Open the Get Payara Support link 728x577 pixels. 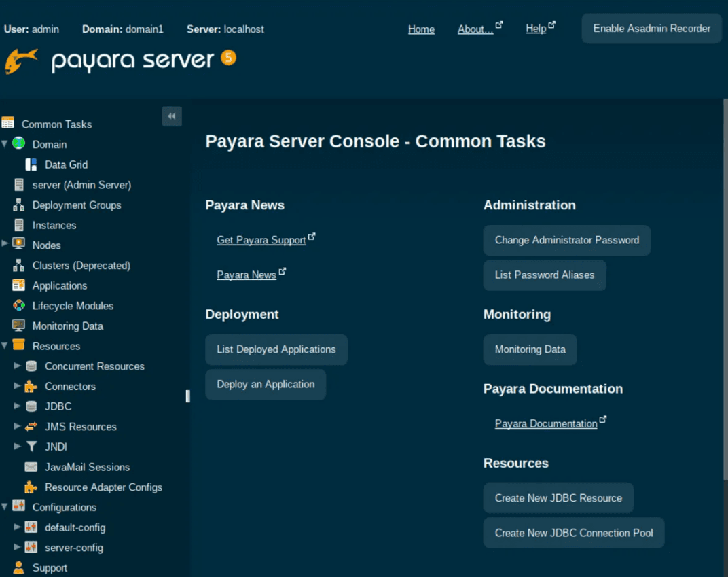click(x=261, y=239)
